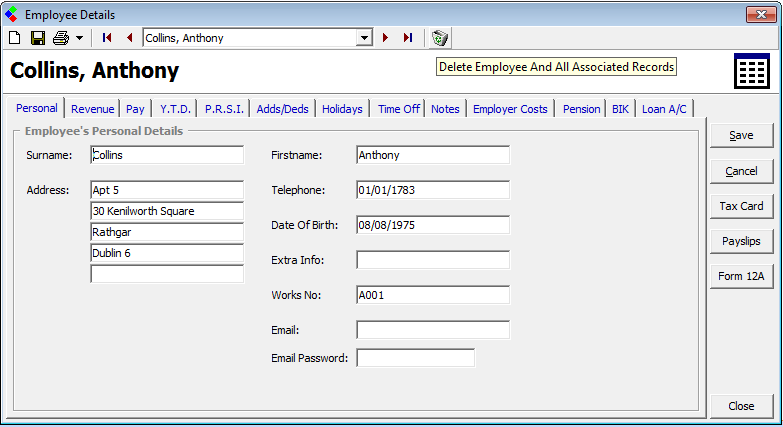Click the printer icon in toolbar
Image resolution: width=783 pixels, height=427 pixels.
pos(61,38)
